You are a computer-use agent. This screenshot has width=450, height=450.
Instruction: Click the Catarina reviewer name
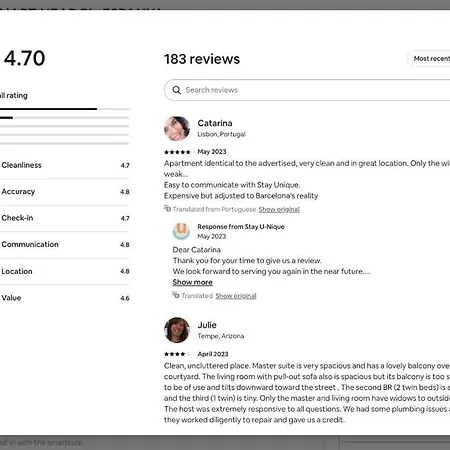[215, 123]
